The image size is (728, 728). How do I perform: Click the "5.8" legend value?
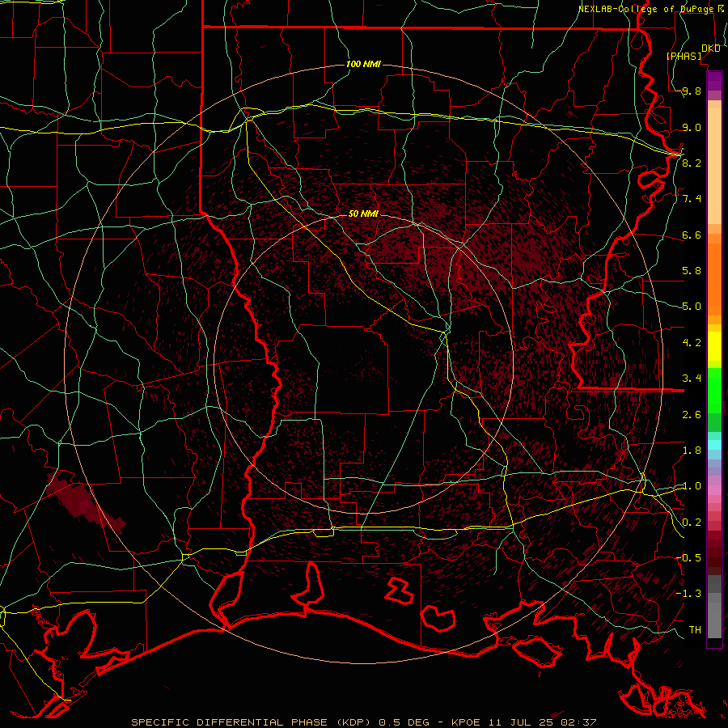tap(692, 271)
